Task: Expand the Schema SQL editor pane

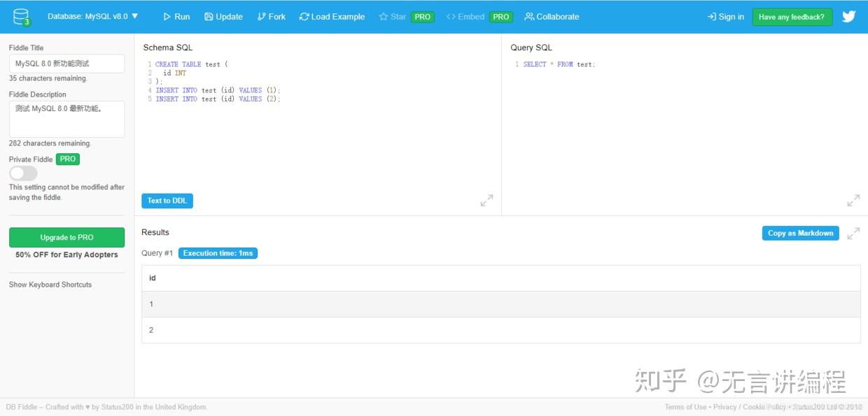Action: click(486, 201)
